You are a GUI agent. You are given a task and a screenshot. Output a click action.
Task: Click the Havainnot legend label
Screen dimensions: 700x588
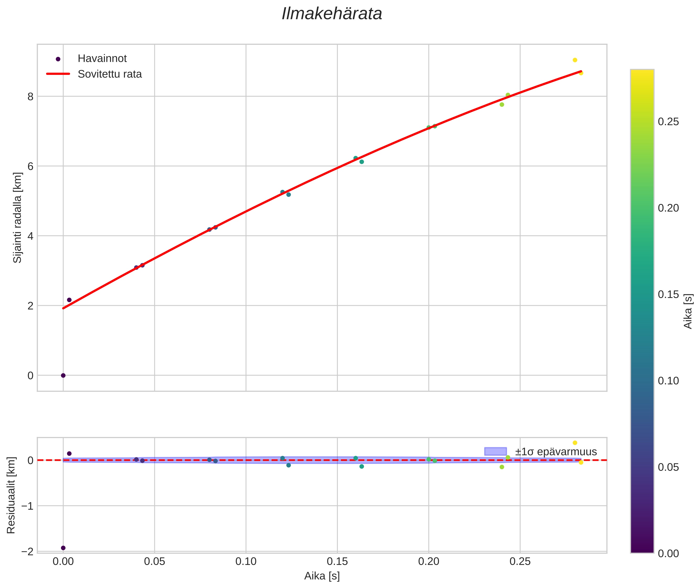click(102, 59)
